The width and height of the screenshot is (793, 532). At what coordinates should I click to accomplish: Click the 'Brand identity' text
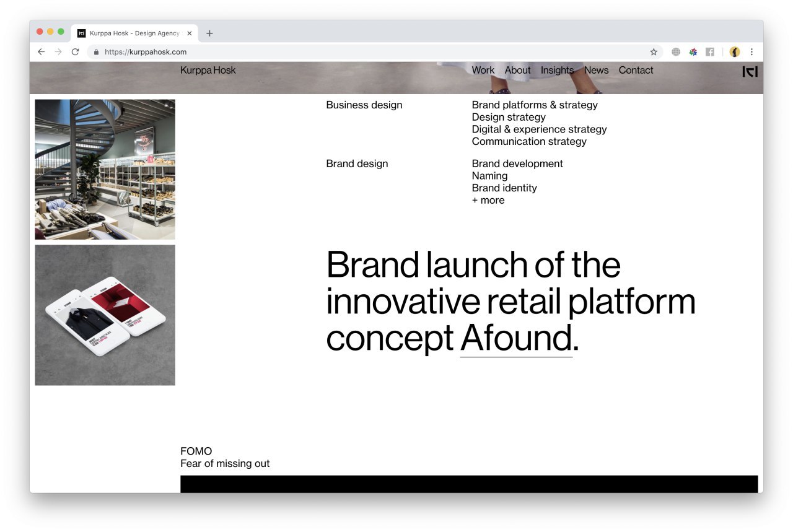pyautogui.click(x=504, y=188)
